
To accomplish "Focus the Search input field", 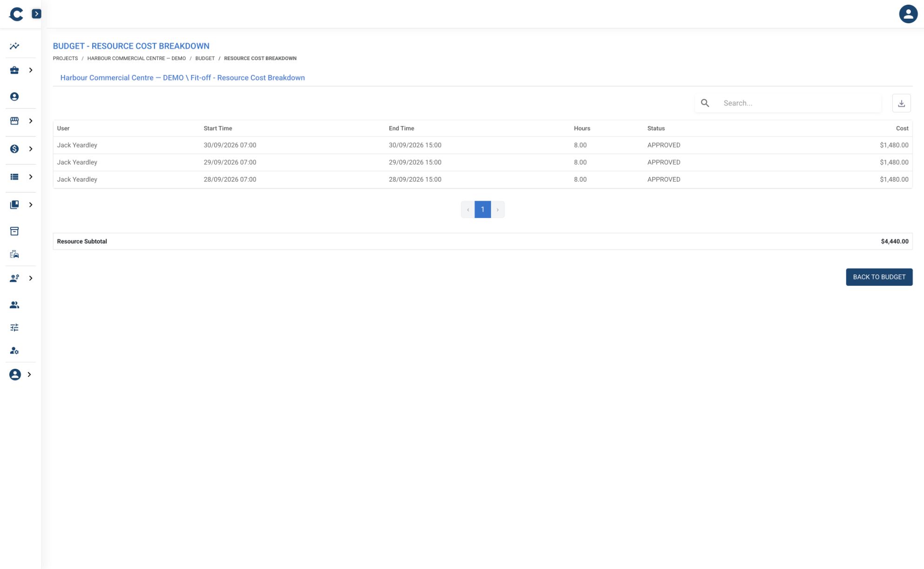I will pyautogui.click(x=800, y=103).
